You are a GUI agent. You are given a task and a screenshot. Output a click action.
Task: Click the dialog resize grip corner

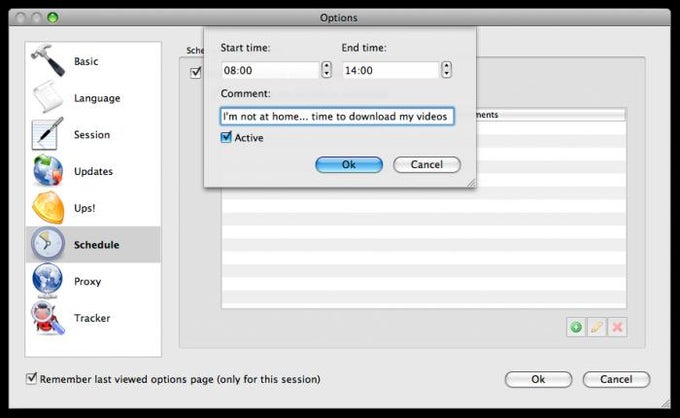(471, 183)
